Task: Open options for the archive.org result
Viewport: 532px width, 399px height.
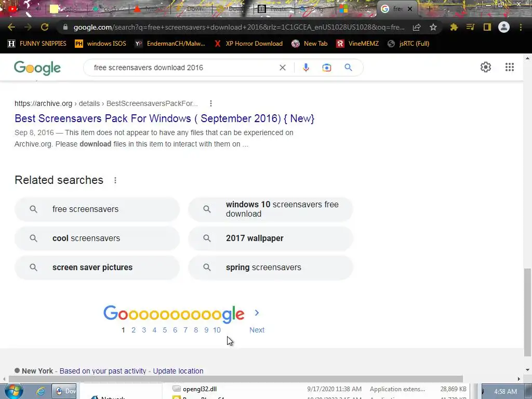Action: tap(211, 103)
